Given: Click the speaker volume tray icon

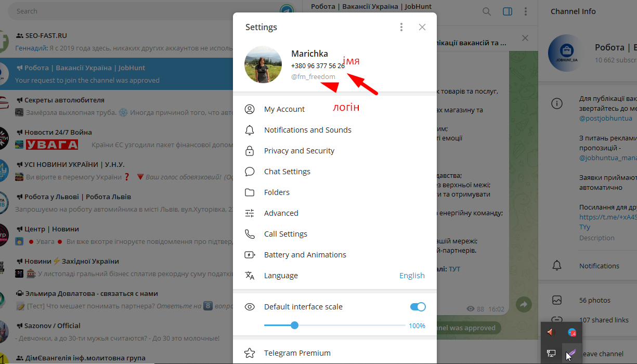Looking at the screenshot, I should tap(551, 332).
